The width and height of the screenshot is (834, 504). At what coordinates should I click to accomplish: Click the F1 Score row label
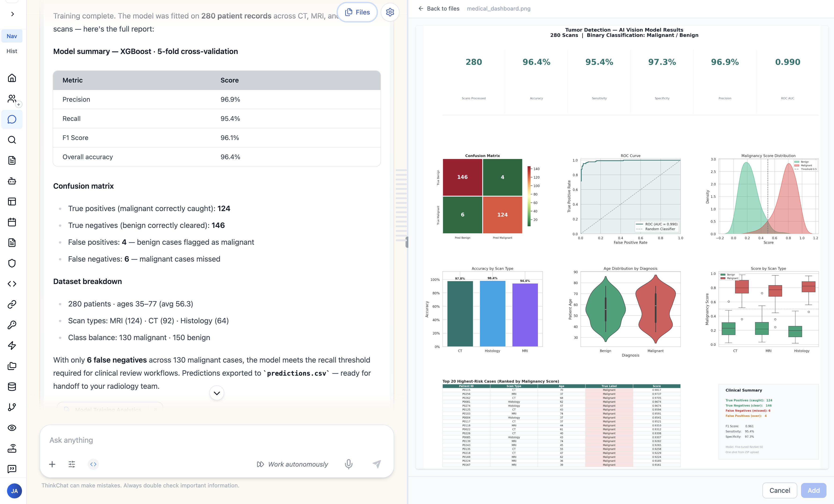(76, 138)
